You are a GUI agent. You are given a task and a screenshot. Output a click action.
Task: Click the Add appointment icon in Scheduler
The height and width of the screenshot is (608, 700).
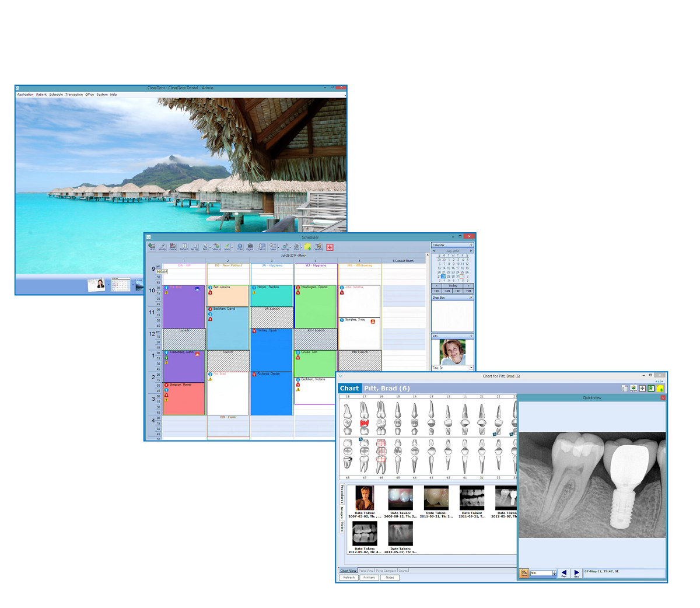click(152, 247)
